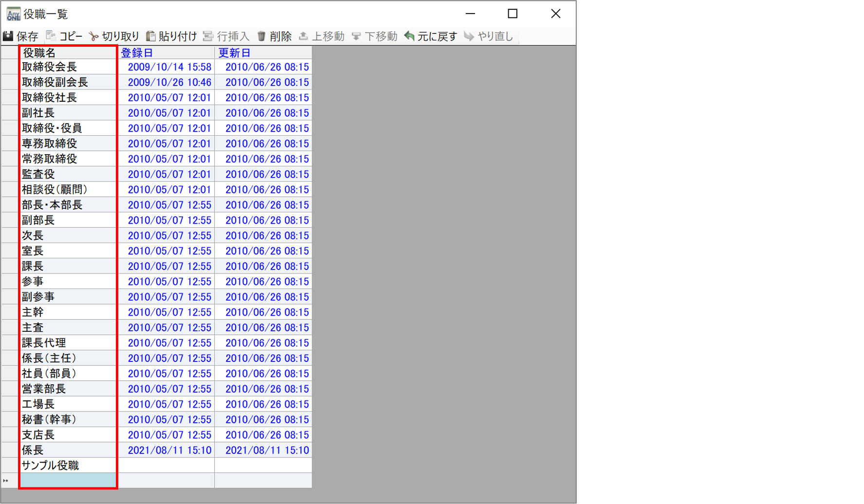864x504 pixels.
Task: Click the Redo (やり直し) arrow icon
Action: pyautogui.click(x=469, y=36)
